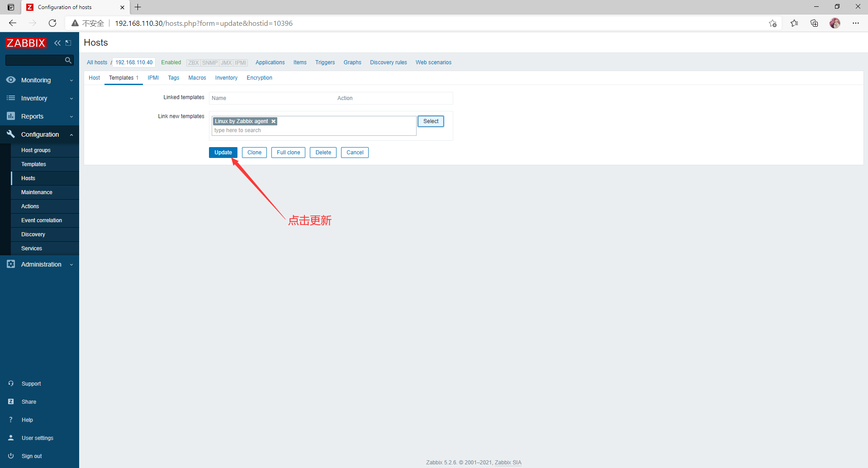
Task: Expand the Reports menu chevron
Action: click(x=71, y=117)
